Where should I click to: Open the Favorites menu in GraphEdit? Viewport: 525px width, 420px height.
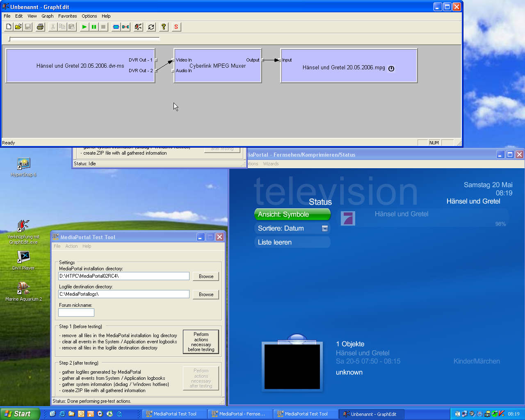click(67, 16)
